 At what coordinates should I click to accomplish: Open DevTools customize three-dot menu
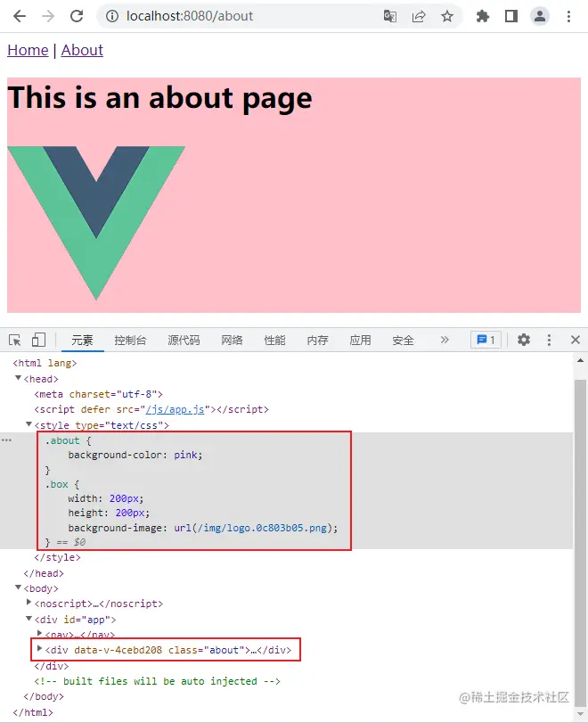tap(549, 341)
